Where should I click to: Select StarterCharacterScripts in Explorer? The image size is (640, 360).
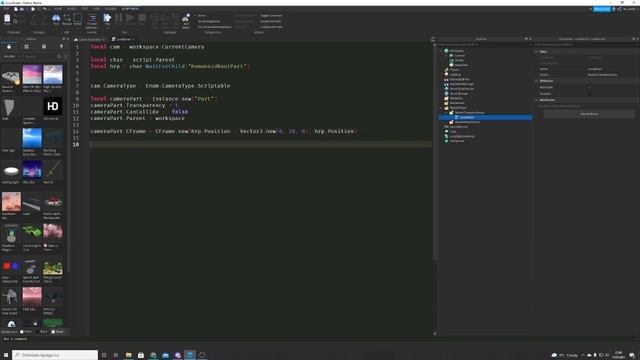point(469,113)
